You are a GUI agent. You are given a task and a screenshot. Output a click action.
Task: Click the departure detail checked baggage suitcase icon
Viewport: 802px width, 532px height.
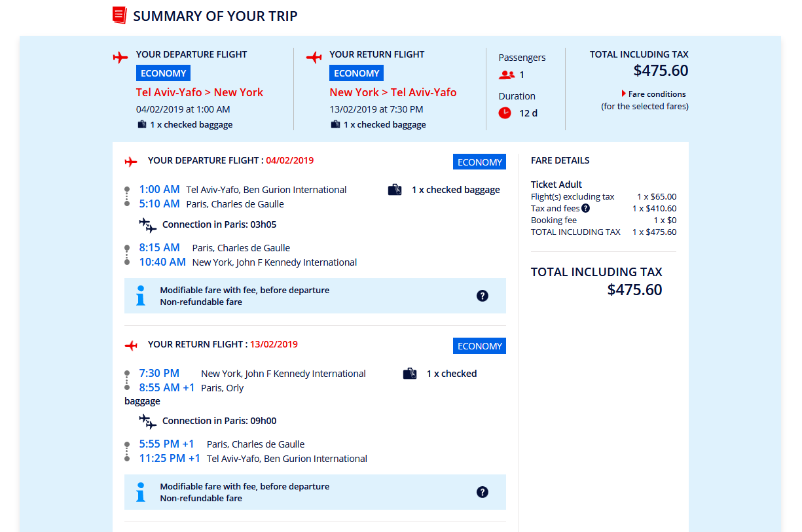(x=395, y=190)
